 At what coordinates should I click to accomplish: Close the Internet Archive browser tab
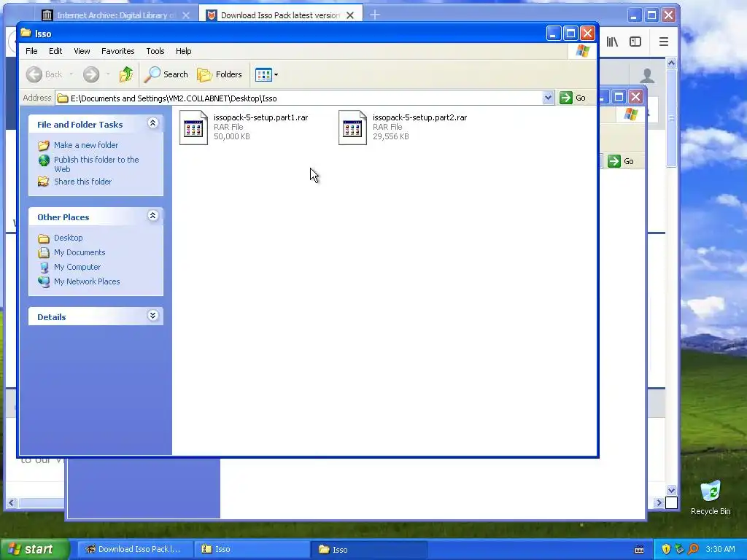pyautogui.click(x=186, y=15)
